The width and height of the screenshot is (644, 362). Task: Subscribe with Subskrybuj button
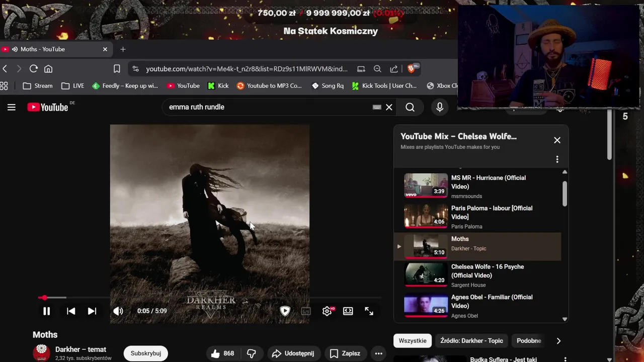(x=146, y=353)
